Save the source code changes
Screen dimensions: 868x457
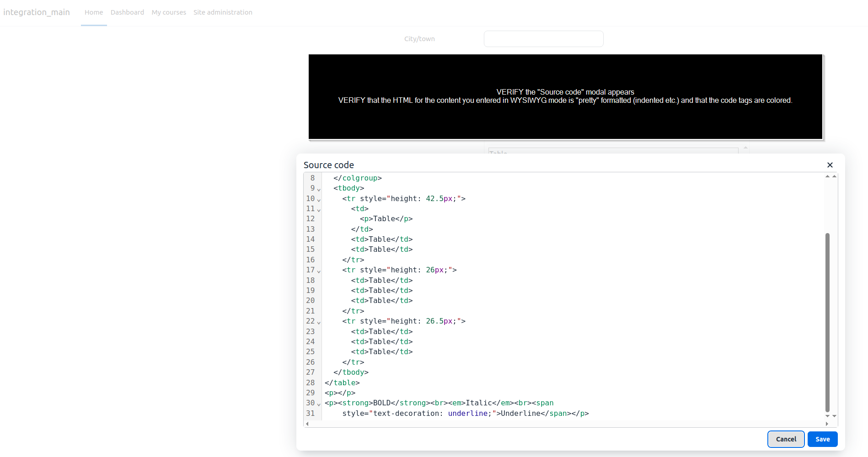[x=822, y=439]
